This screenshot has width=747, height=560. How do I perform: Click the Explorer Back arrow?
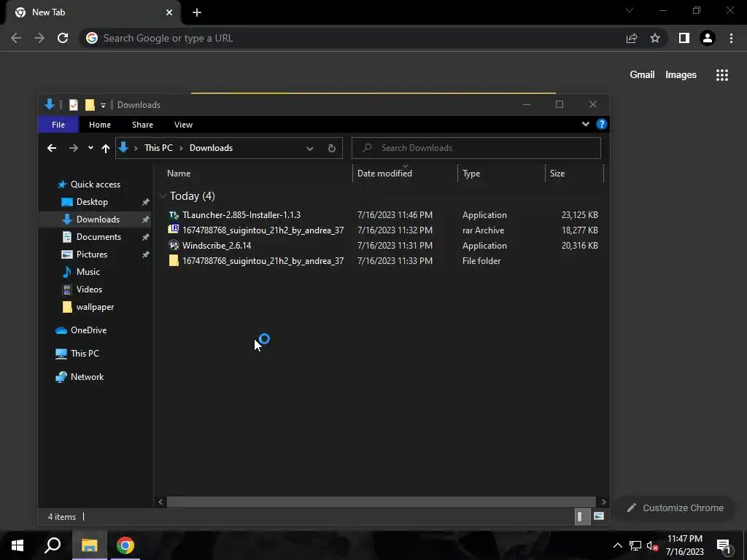coord(52,148)
